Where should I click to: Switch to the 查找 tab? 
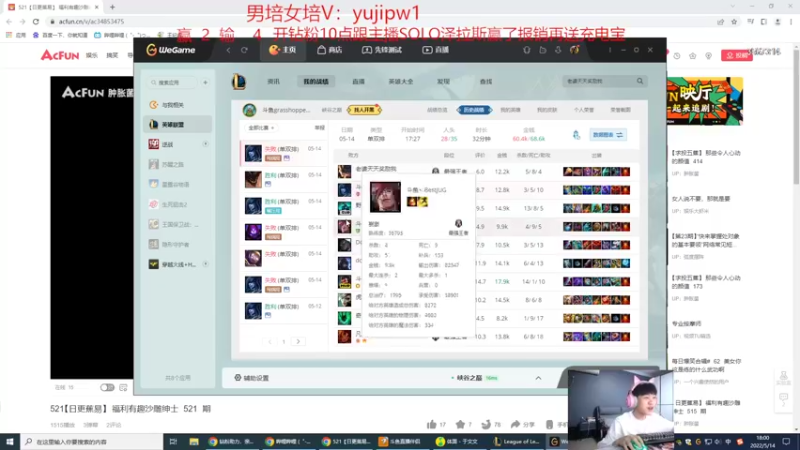(486, 82)
